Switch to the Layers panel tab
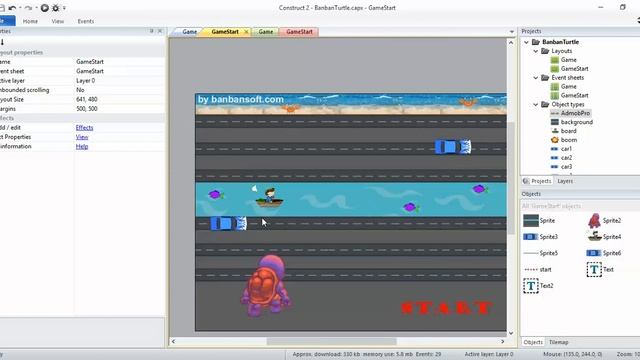This screenshot has width=640, height=360. point(565,181)
